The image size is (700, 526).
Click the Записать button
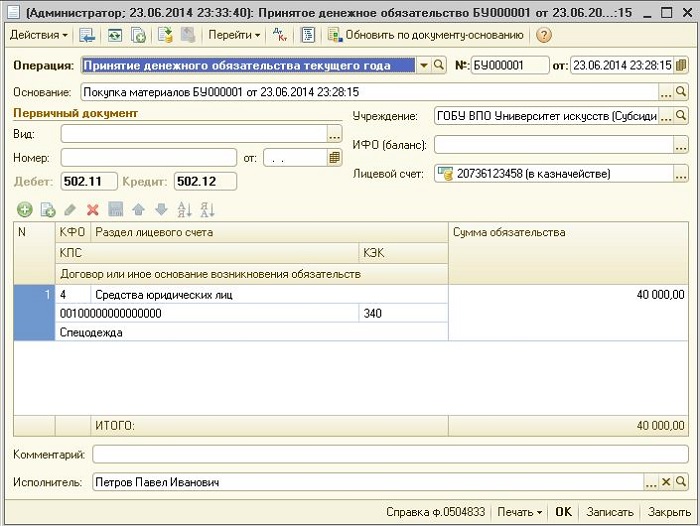[x=610, y=512]
